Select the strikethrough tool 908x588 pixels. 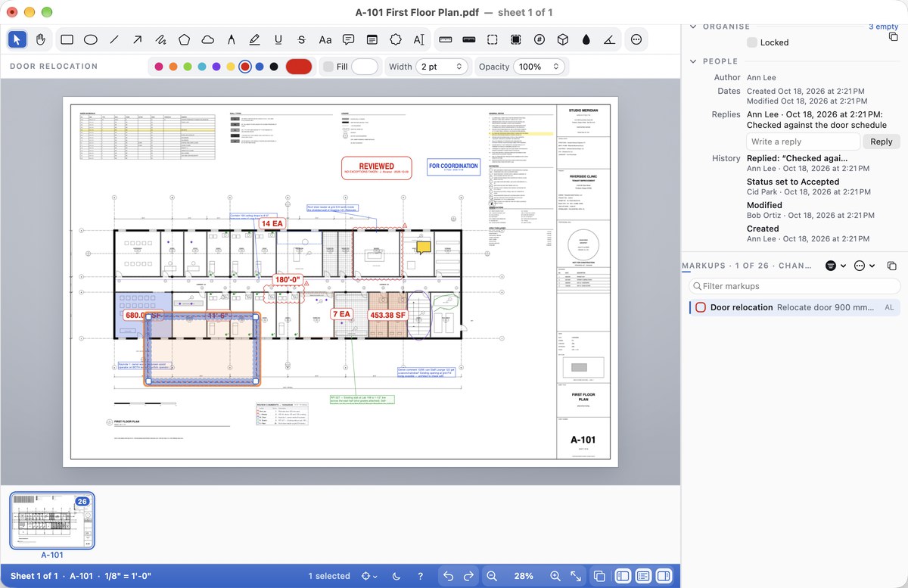301,39
